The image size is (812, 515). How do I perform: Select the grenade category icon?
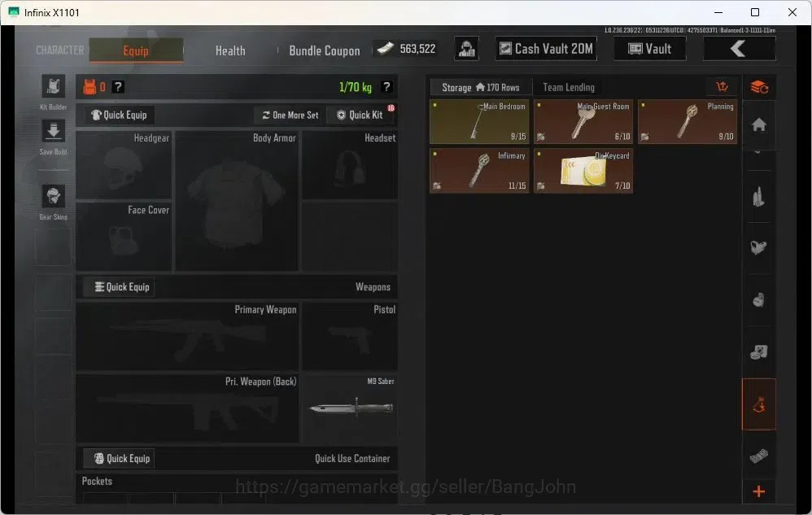[759, 299]
